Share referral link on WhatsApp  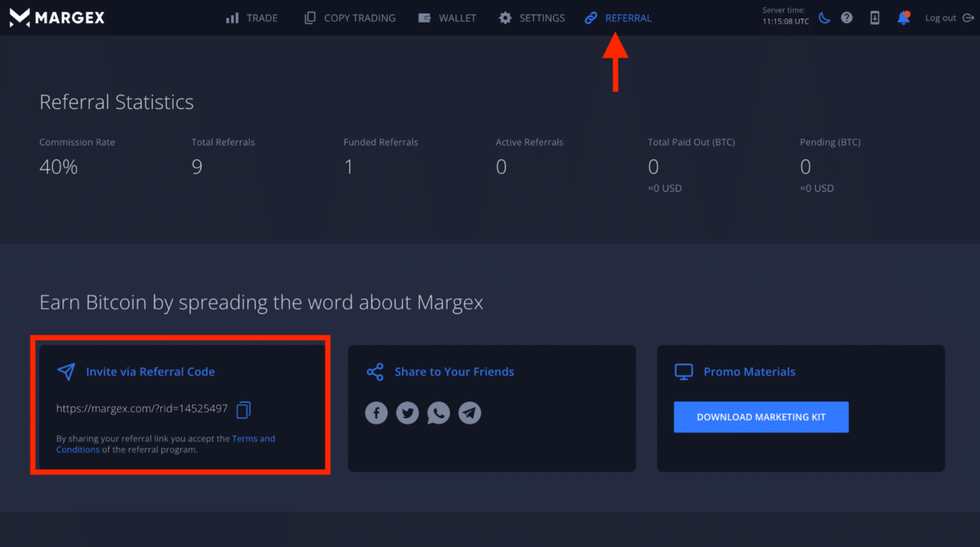438,412
